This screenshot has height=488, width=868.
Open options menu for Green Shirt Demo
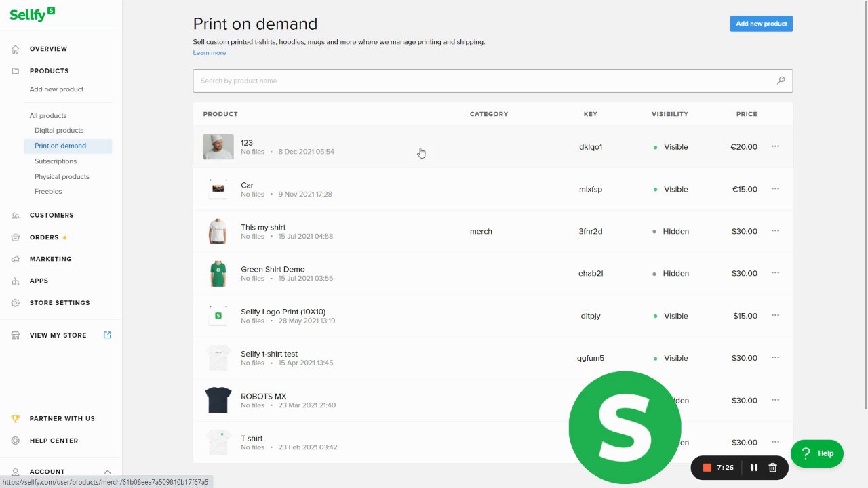point(776,272)
